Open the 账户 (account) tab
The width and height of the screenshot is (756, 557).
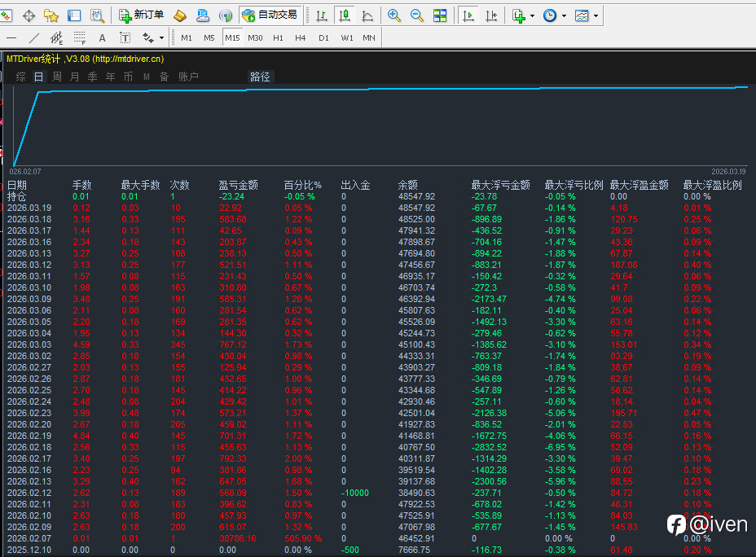point(188,77)
